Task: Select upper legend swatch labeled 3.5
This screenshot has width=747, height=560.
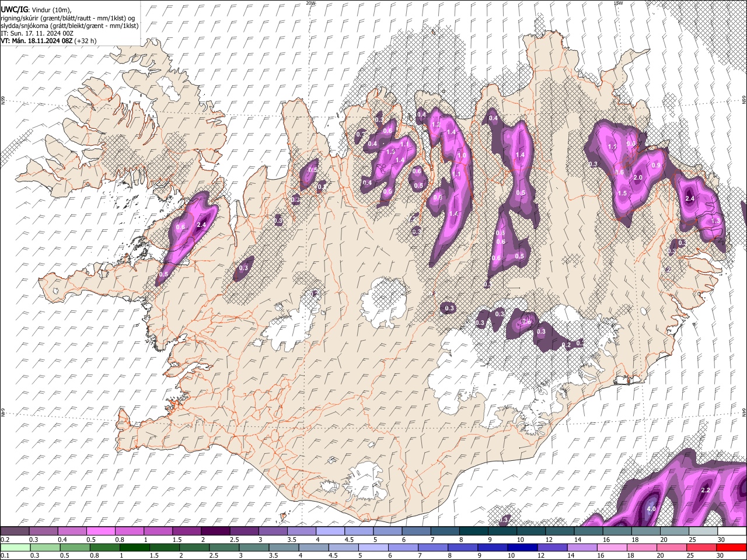Action: click(301, 531)
